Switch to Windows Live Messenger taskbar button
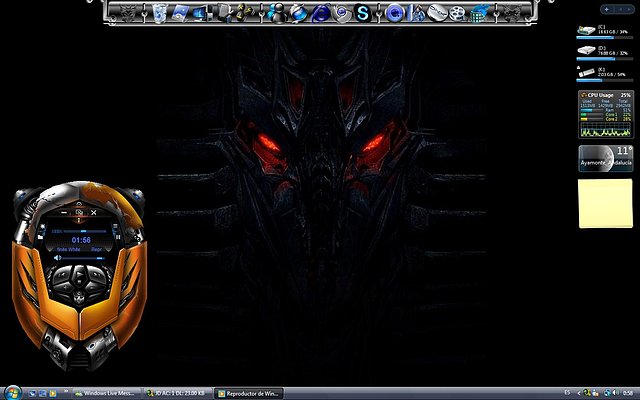Viewport: 640px width, 400px height. [106, 393]
